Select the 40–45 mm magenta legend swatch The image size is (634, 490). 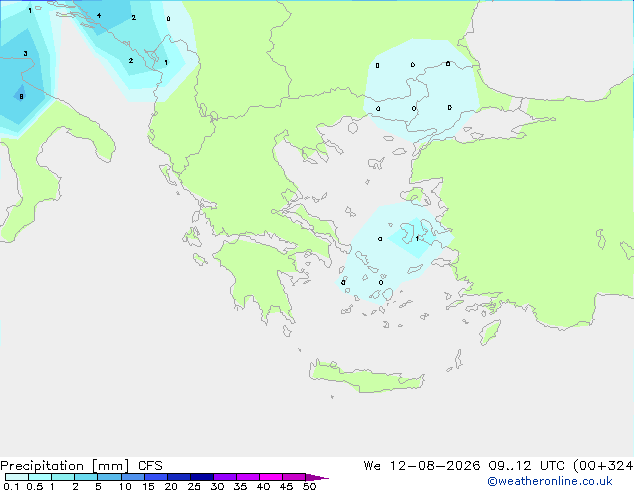pos(271,477)
